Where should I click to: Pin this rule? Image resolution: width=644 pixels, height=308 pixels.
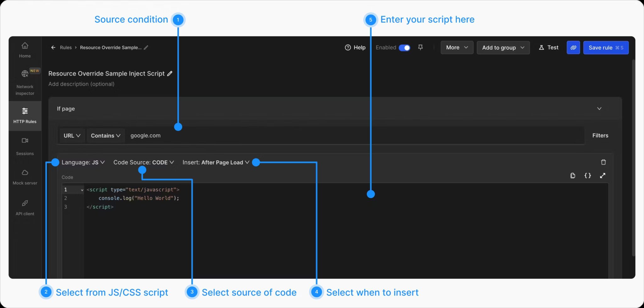(421, 47)
